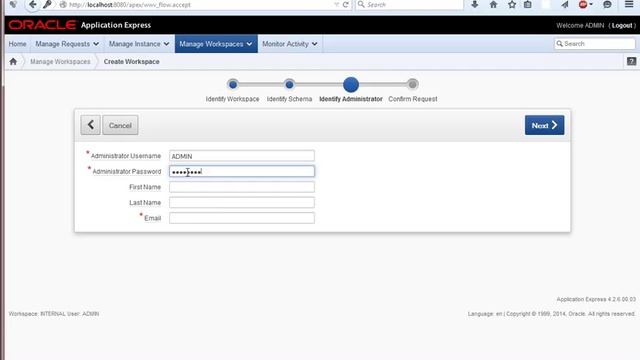Screen dimensions: 640x360
Task: Click the Confirm Request step circle
Action: click(x=412, y=84)
